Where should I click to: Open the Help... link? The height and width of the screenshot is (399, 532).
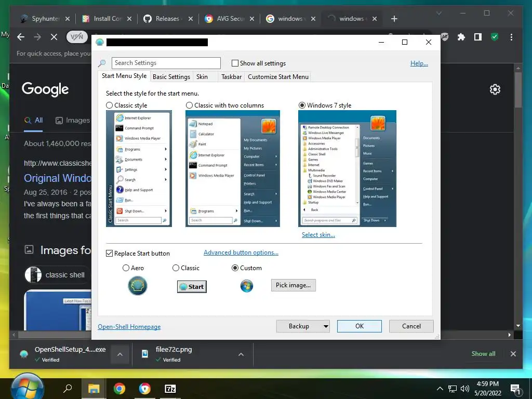click(x=419, y=63)
